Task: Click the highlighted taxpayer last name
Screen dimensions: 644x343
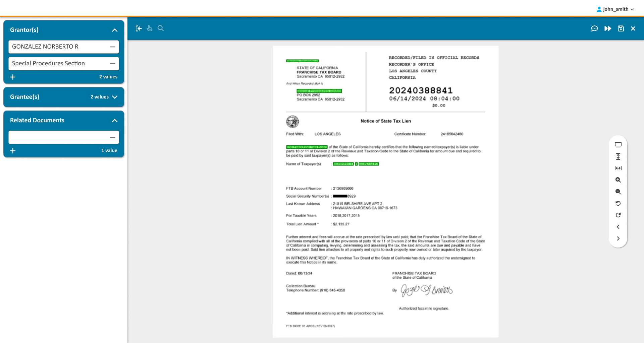Action: (369, 164)
